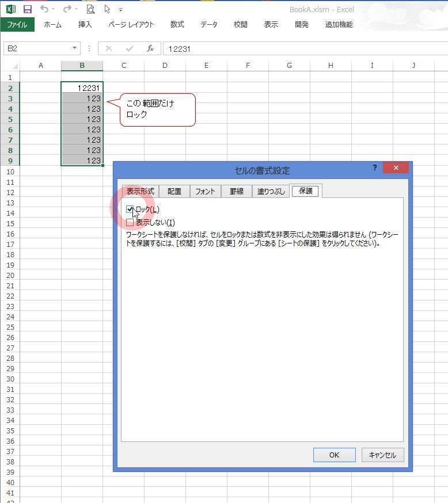Screen dimensions: 448x503
Task: Click the Redo arrow icon
Action: (67, 9)
